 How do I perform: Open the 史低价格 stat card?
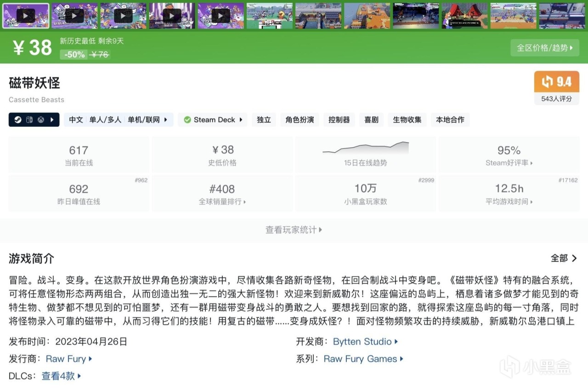coord(222,155)
